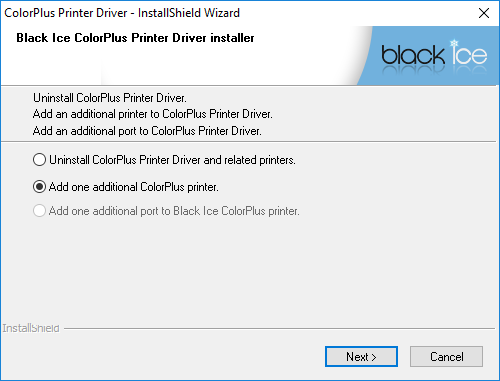Choose the Add one additional ColorPlus printer radio

[39, 187]
